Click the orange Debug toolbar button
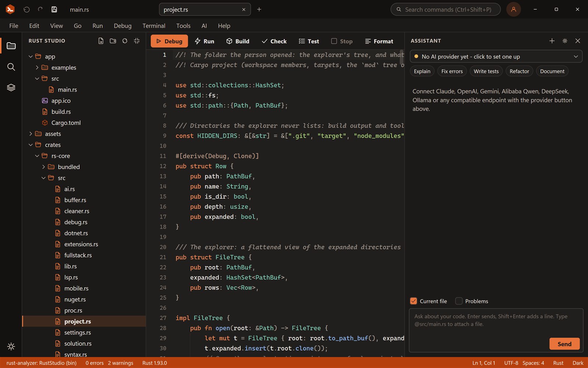The width and height of the screenshot is (588, 368). pos(169,41)
